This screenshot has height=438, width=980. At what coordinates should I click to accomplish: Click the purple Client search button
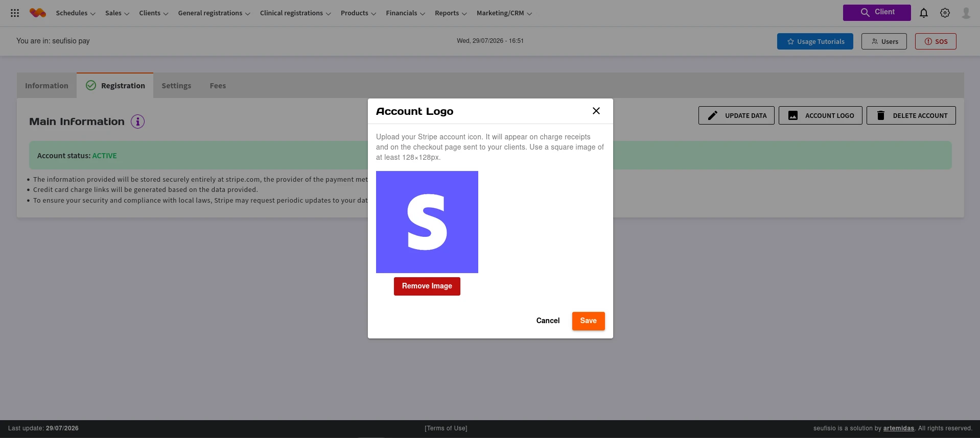tap(877, 13)
